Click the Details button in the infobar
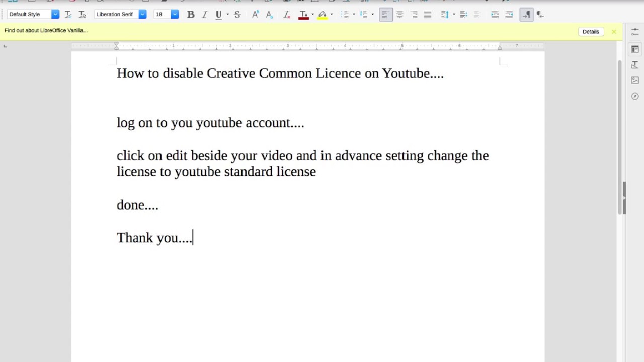 591,32
